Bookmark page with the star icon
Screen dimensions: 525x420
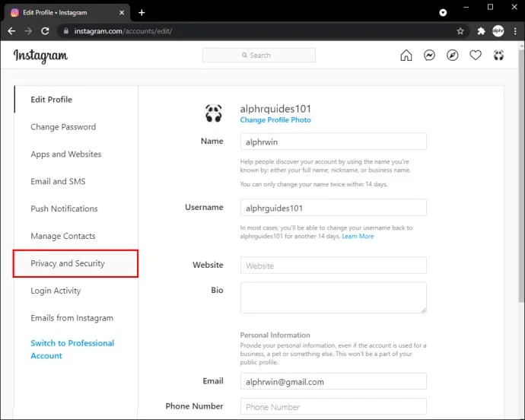tap(460, 31)
